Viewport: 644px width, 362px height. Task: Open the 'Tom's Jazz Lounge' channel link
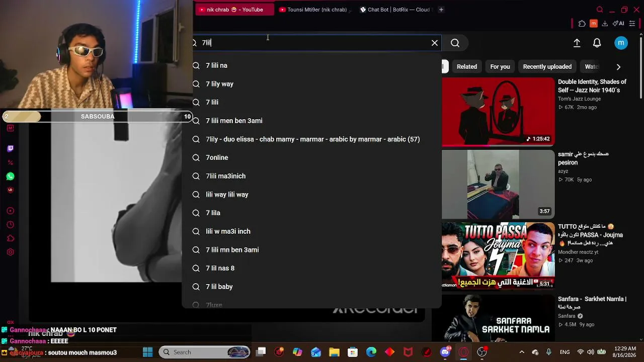click(579, 99)
